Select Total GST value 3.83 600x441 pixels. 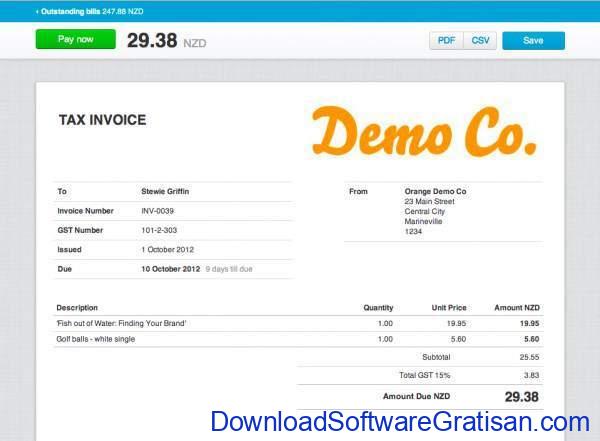pos(532,375)
